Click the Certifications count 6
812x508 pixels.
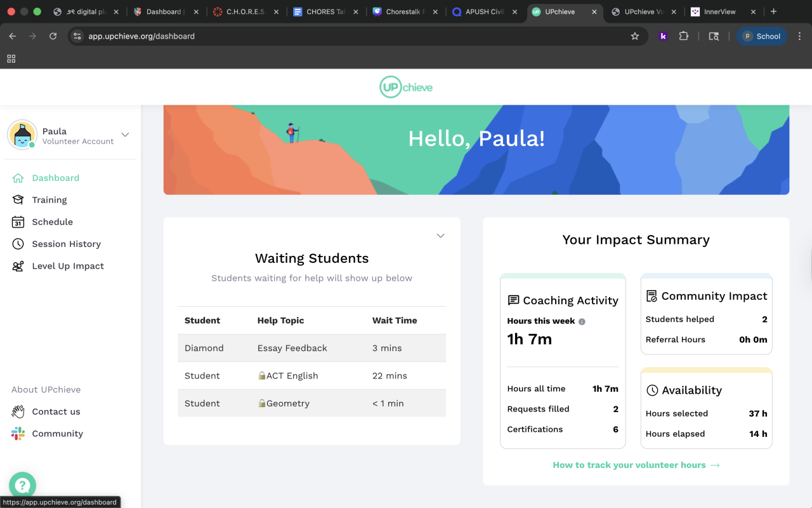click(x=615, y=429)
